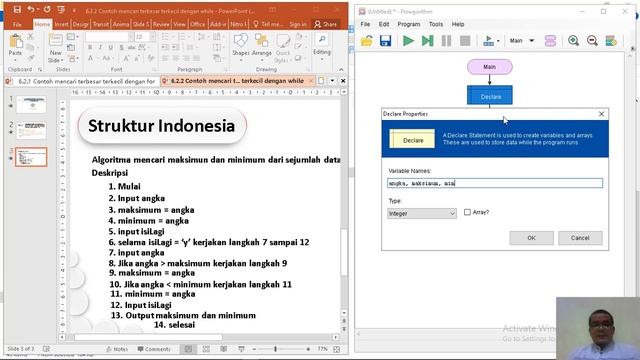Image resolution: width=640 pixels, height=360 pixels.
Task: Switch to Slide Sorter view icon
Action: [206, 349]
